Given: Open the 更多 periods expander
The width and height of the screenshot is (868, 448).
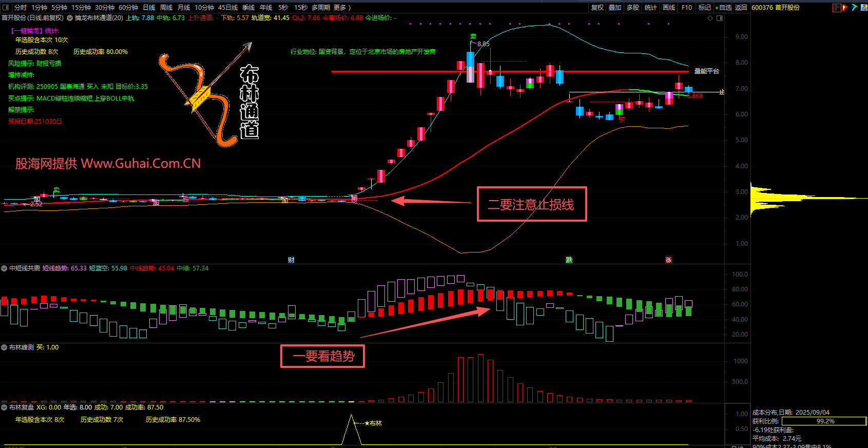Looking at the screenshot, I should click(342, 8).
